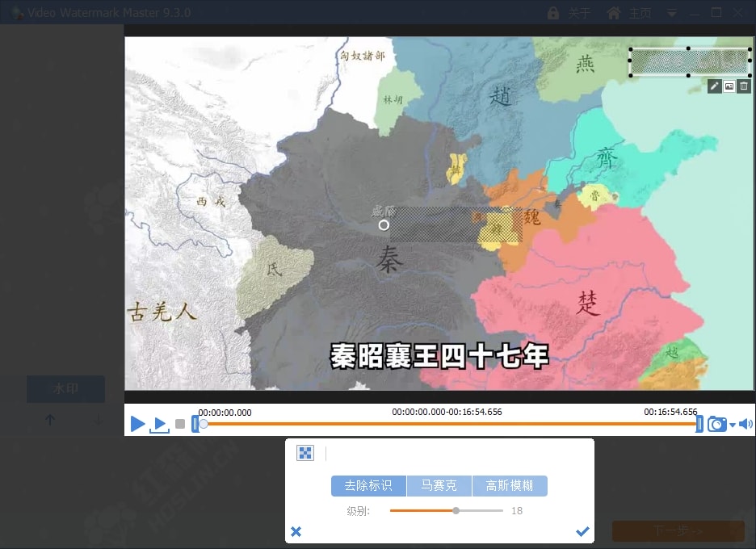Click the mosaic pattern icon in dialog

pos(305,453)
